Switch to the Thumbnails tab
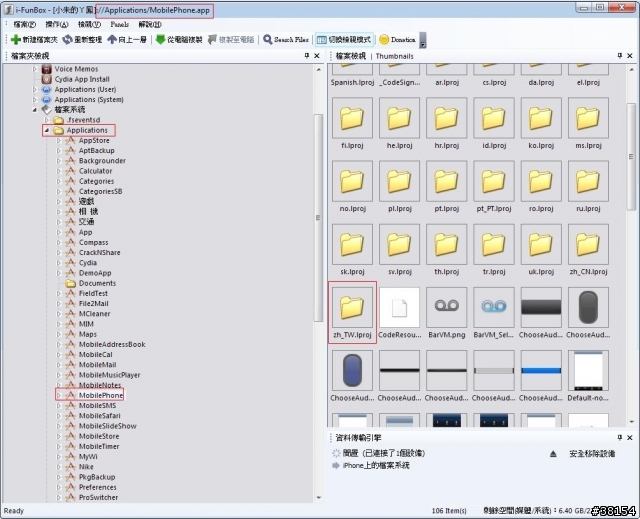This screenshot has height=519, width=640. (x=394, y=56)
